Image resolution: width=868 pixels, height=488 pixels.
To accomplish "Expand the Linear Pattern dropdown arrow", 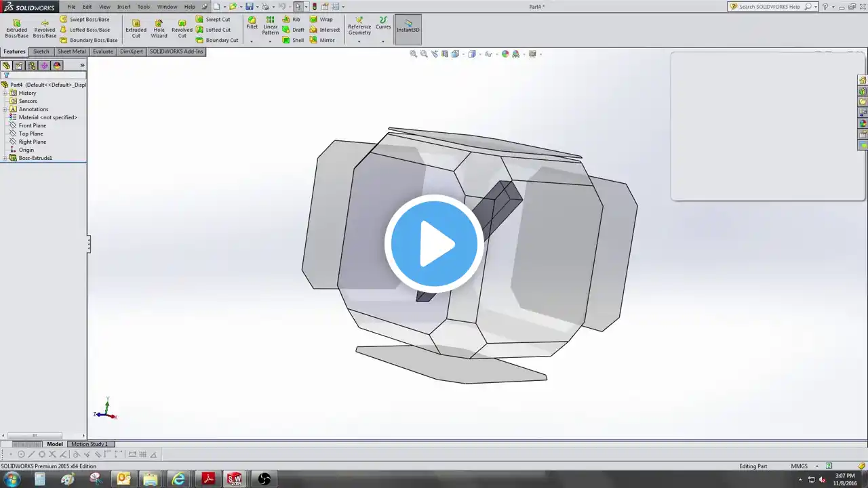I will pyautogui.click(x=270, y=41).
